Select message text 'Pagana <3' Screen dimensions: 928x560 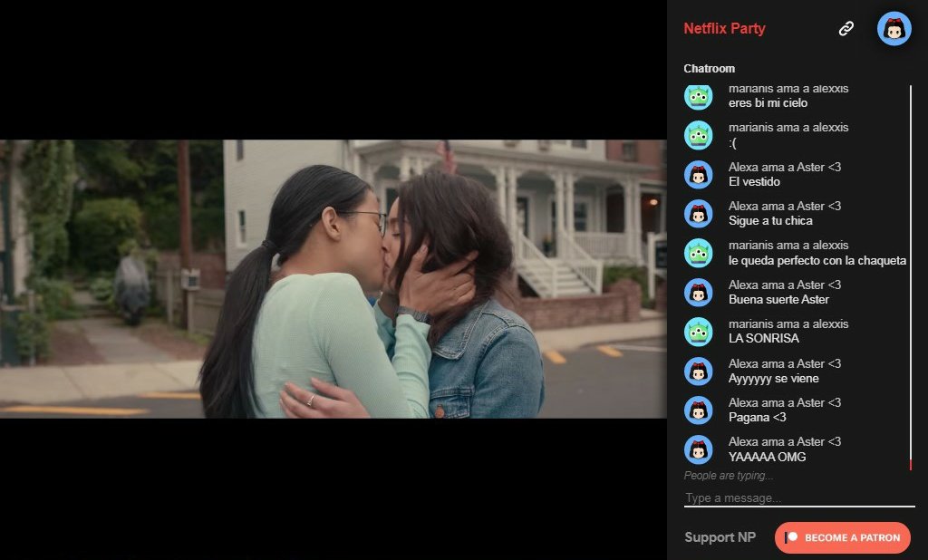[x=757, y=418]
